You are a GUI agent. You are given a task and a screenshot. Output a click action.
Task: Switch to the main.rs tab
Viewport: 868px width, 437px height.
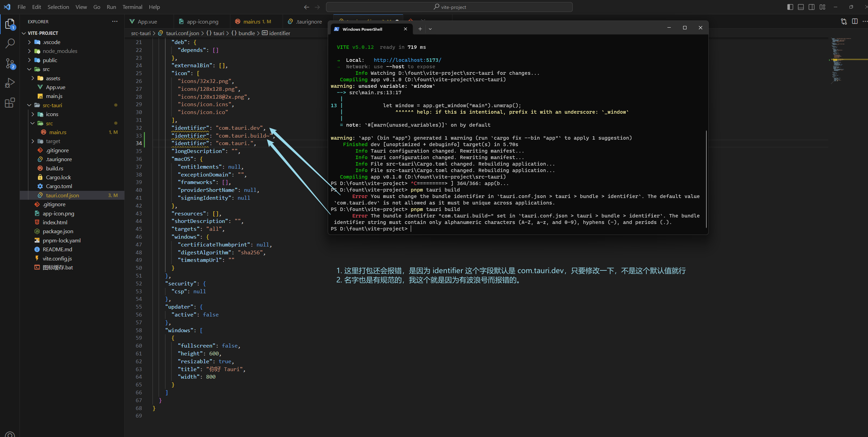(x=252, y=22)
